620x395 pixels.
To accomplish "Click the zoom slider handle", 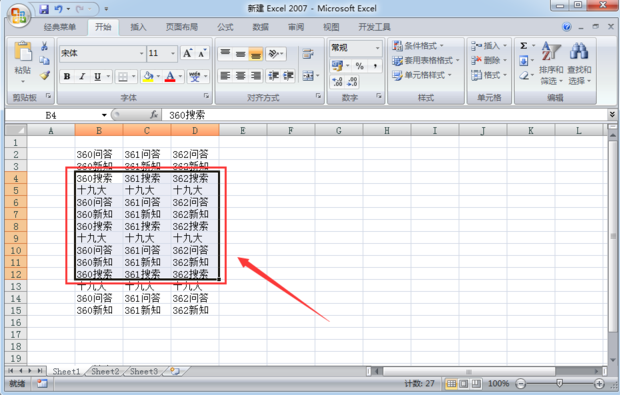I will coord(560,383).
